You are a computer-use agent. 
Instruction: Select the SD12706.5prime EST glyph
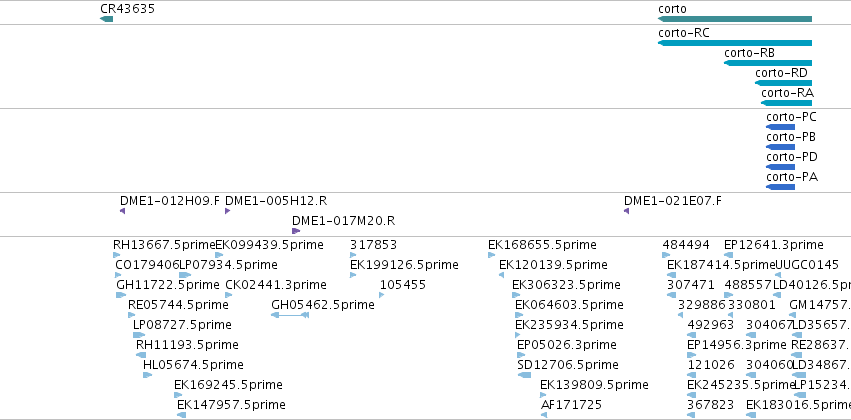[x=524, y=375]
